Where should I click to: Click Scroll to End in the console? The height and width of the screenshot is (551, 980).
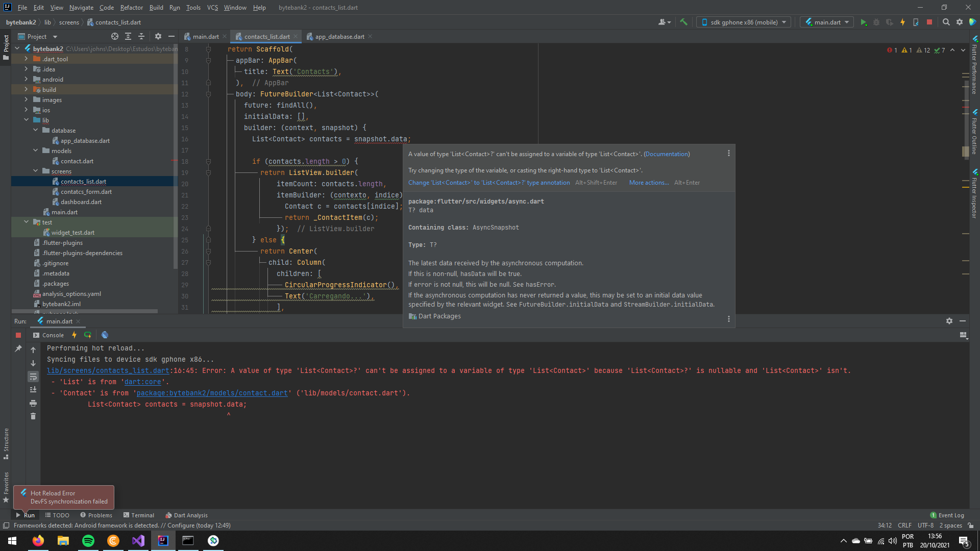coord(33,390)
